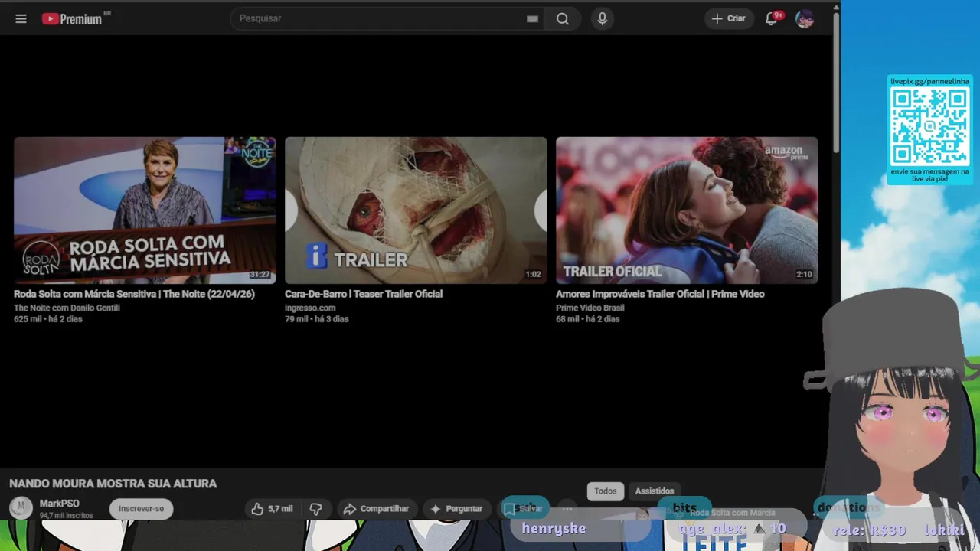Click left carousel arrow on Cara-De-Barro card
The height and width of the screenshot is (551, 980).
pos(290,210)
